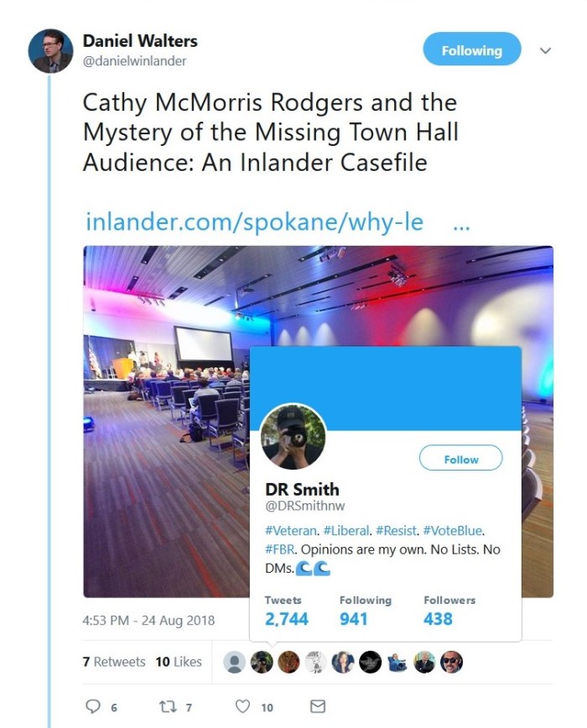
Task: Follow DR Smith from the hover card
Action: [x=460, y=459]
